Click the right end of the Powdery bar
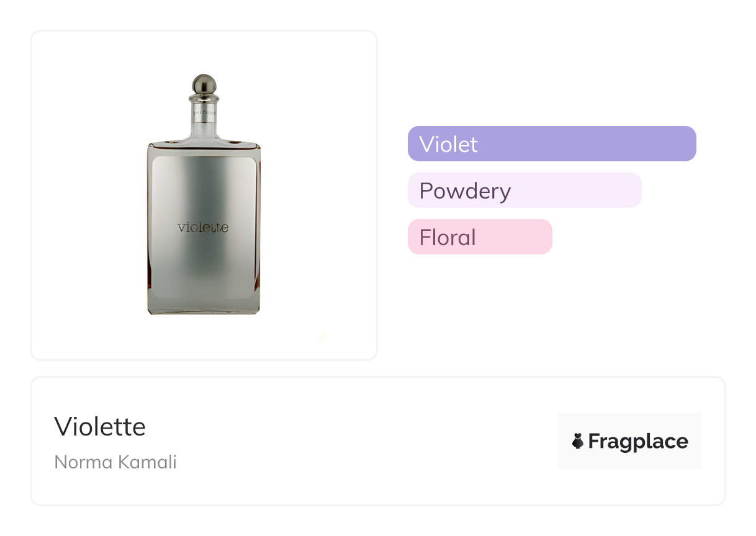Viewport: 756px width, 536px height. (x=632, y=190)
